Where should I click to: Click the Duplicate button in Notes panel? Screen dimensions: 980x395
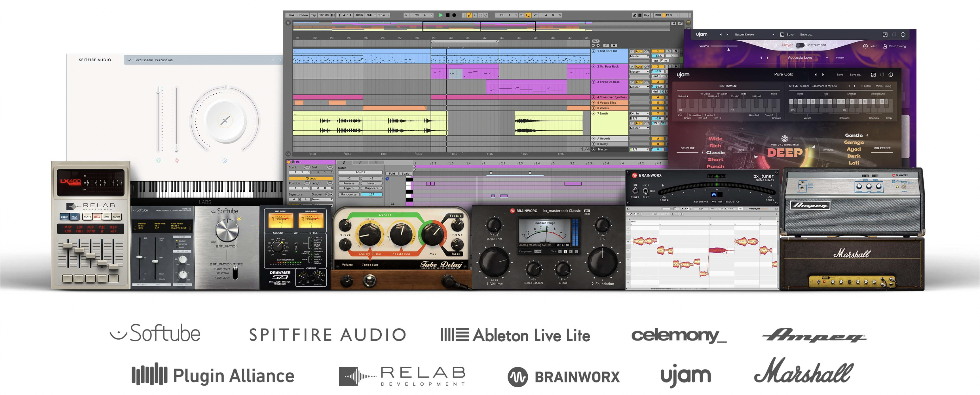371,188
